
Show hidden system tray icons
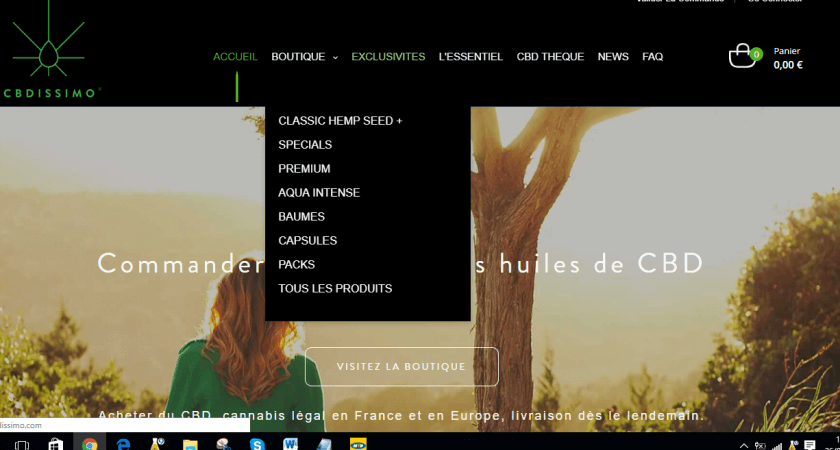(x=744, y=445)
